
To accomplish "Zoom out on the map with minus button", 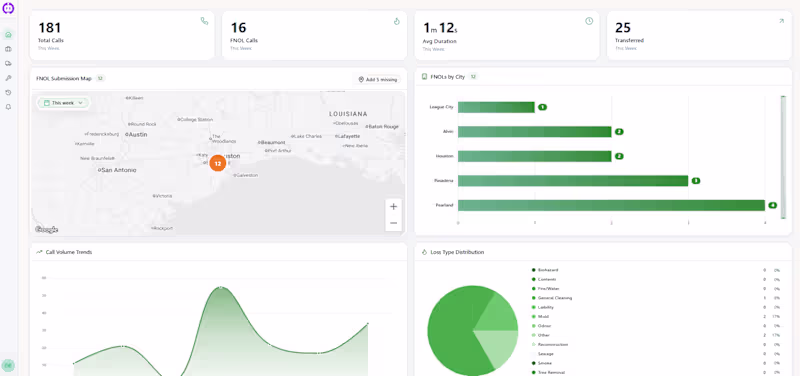I will coord(393,223).
